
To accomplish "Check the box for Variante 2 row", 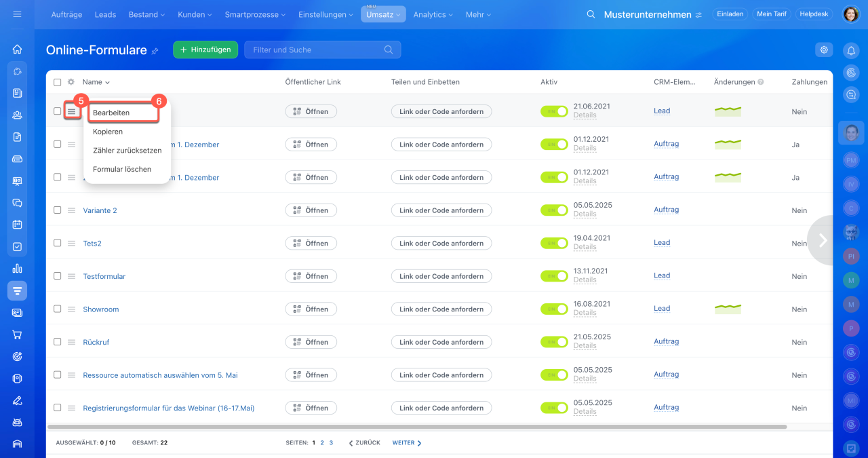I will [57, 210].
